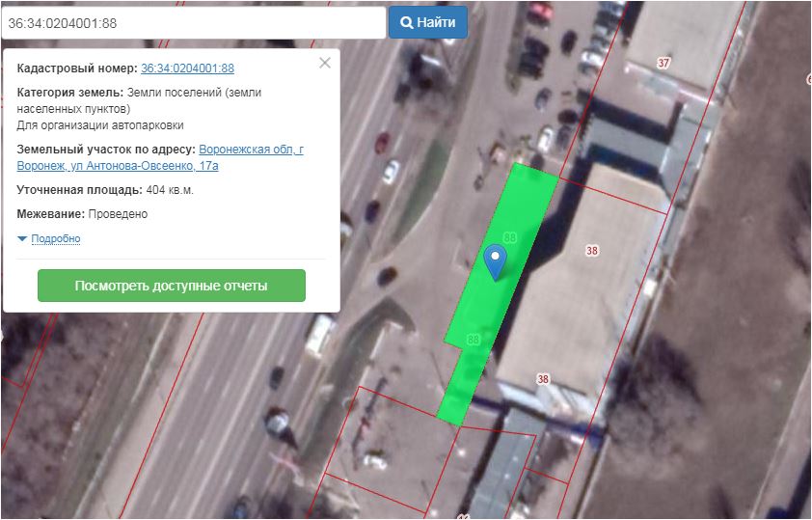This screenshot has height=520, width=812.
Task: Click the lower 88 label on green parcel
Action: (474, 340)
